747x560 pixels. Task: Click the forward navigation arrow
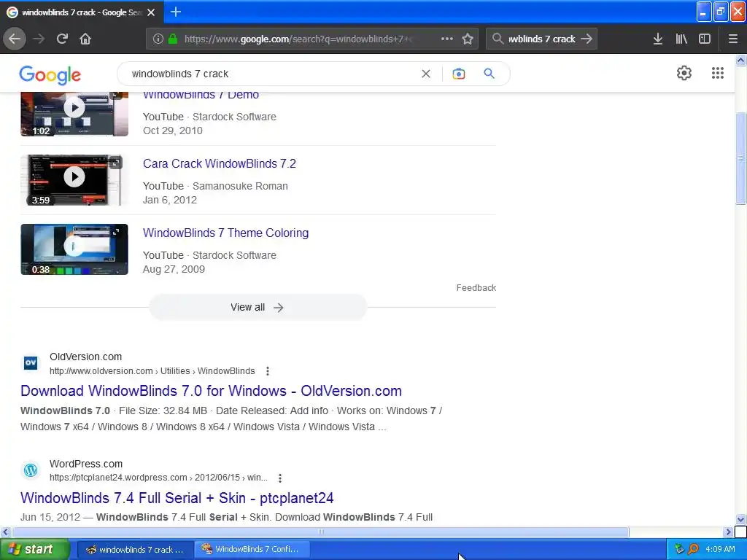pos(39,39)
